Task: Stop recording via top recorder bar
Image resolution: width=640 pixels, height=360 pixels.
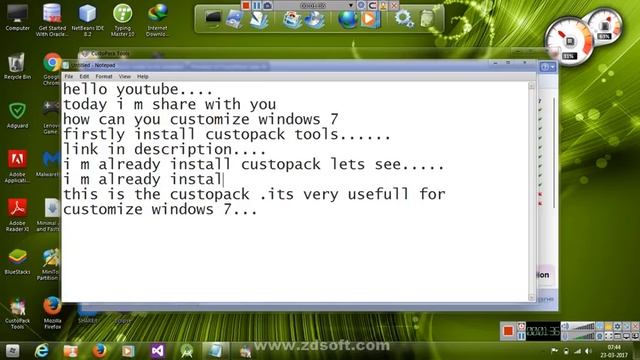Action: (246, 5)
